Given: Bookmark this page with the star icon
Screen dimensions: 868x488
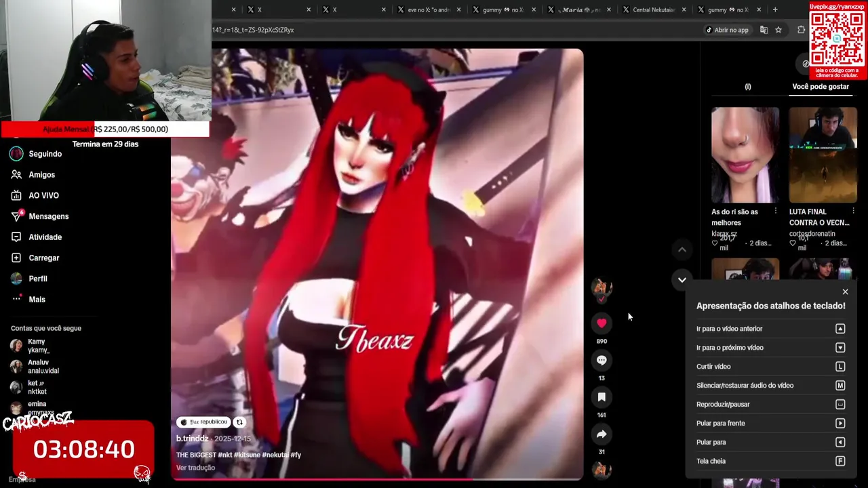Looking at the screenshot, I should click(x=778, y=30).
